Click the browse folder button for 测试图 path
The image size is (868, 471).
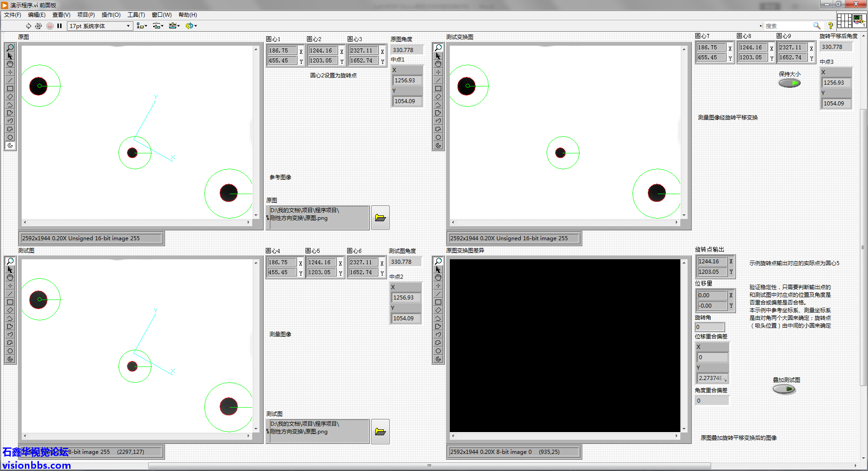[x=380, y=431]
